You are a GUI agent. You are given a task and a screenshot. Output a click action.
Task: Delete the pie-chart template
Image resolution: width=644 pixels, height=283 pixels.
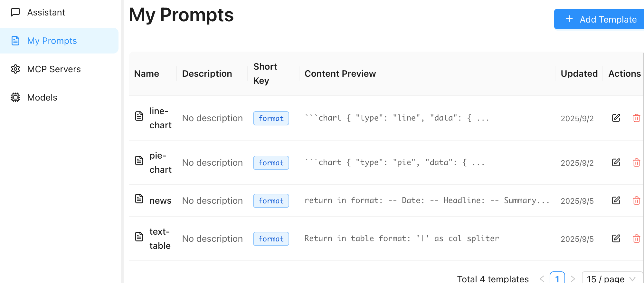(636, 162)
